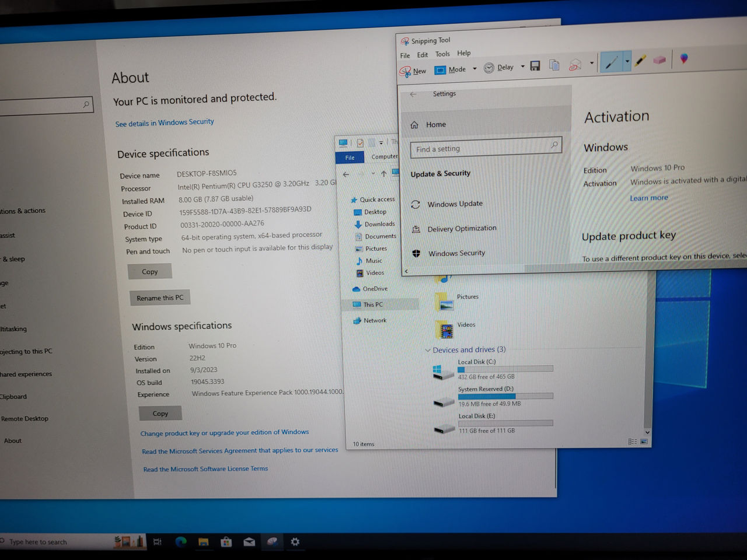This screenshot has height=560, width=747.
Task: Select the pink Eraser tool
Action: (x=659, y=59)
